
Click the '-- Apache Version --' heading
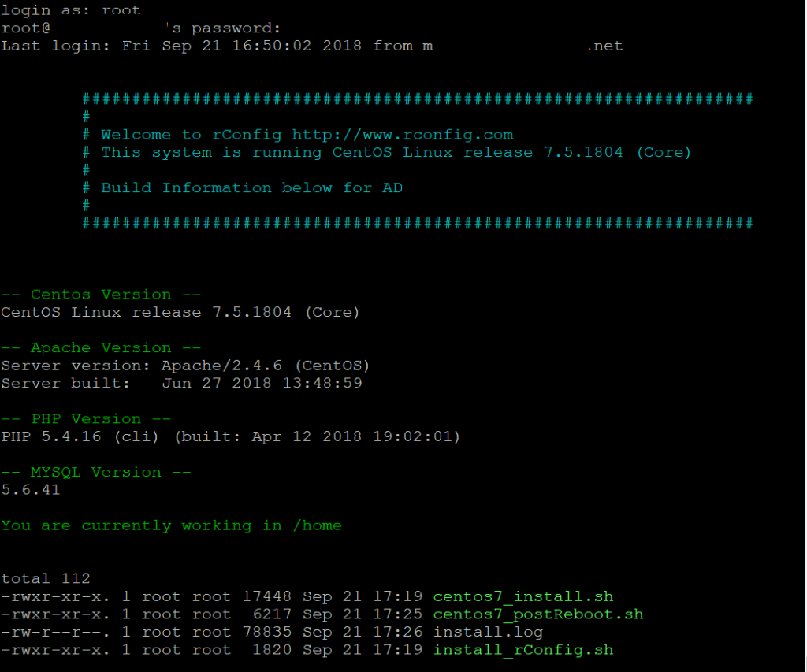click(x=101, y=348)
